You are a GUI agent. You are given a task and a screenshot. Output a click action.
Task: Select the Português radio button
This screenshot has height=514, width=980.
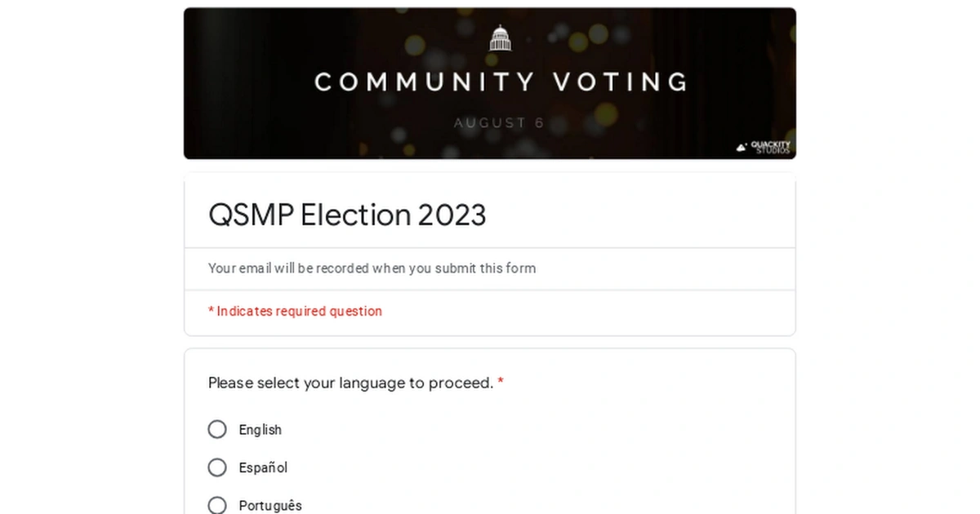pyautogui.click(x=217, y=505)
